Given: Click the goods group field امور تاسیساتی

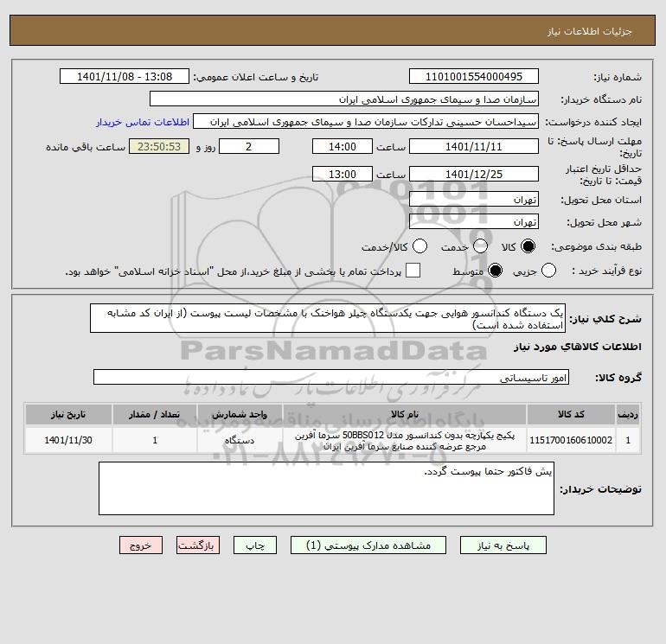Looking at the screenshot, I should (331, 377).
